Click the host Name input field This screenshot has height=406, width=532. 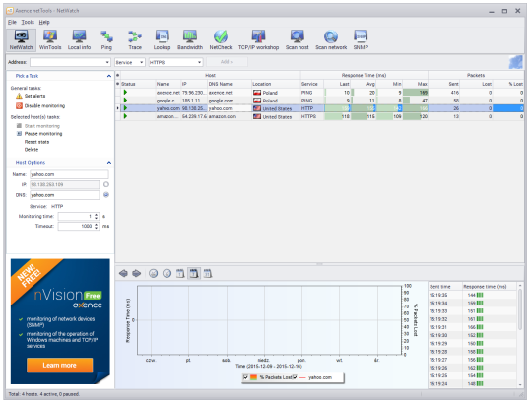pos(69,174)
